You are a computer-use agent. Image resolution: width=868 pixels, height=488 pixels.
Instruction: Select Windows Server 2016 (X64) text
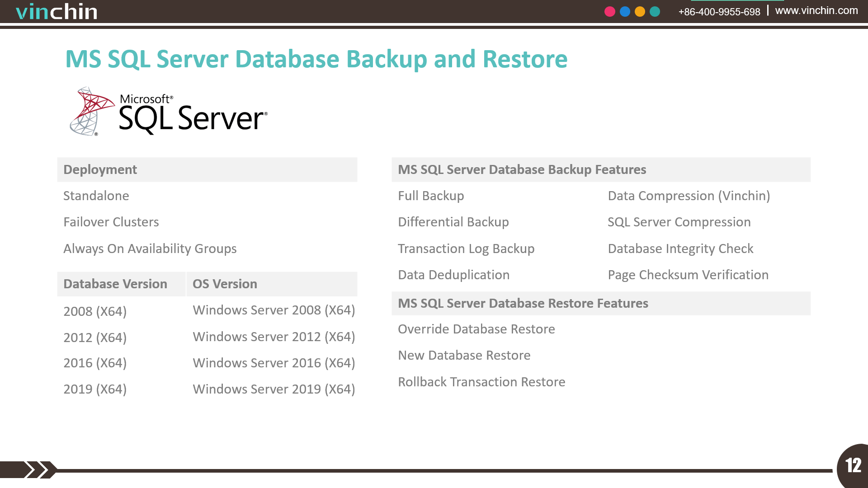(x=274, y=363)
